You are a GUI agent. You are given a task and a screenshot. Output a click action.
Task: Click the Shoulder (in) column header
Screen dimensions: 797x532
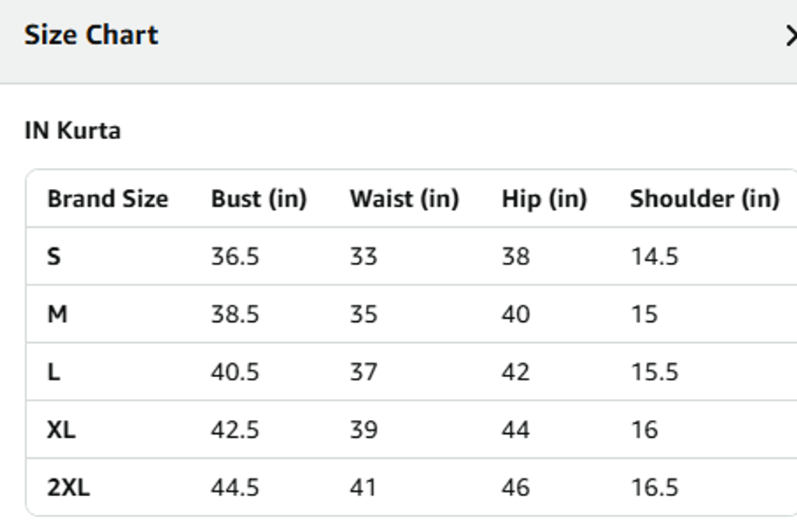click(704, 199)
